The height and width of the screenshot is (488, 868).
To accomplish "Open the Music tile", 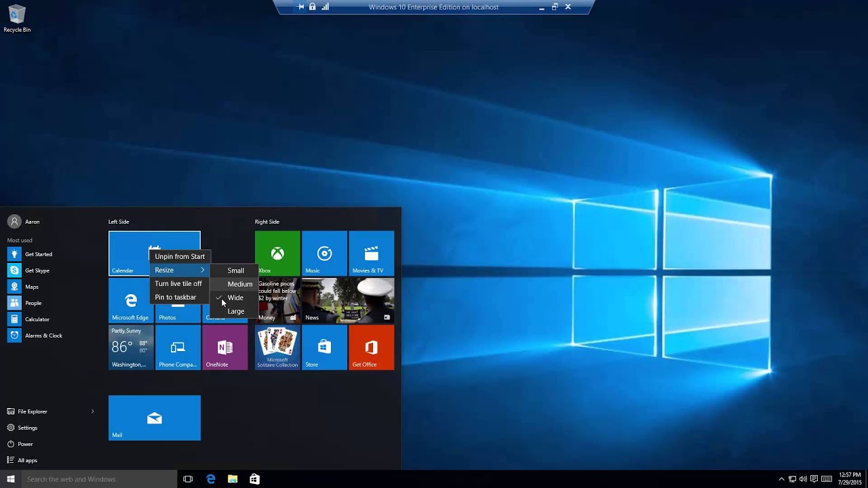I will pos(324,253).
